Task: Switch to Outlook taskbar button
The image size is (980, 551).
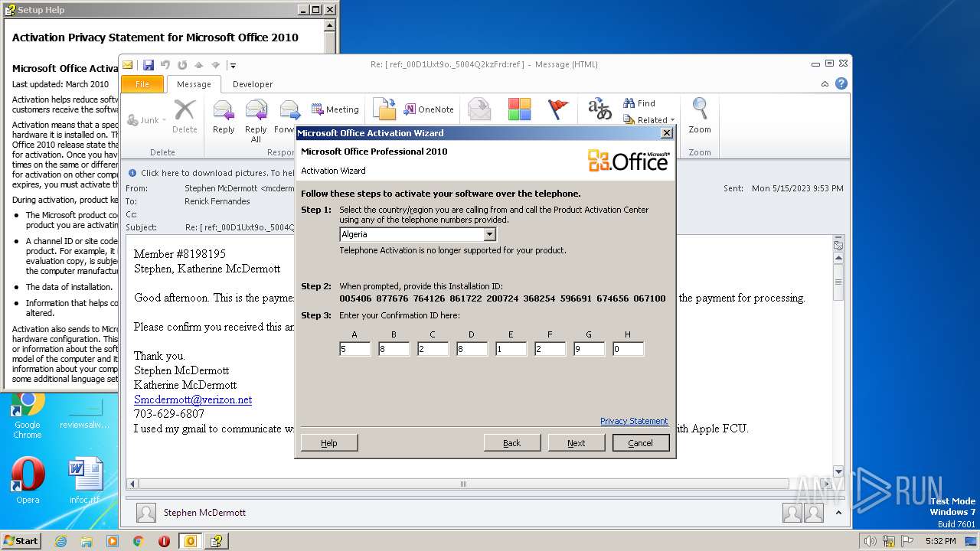Action: tap(191, 541)
